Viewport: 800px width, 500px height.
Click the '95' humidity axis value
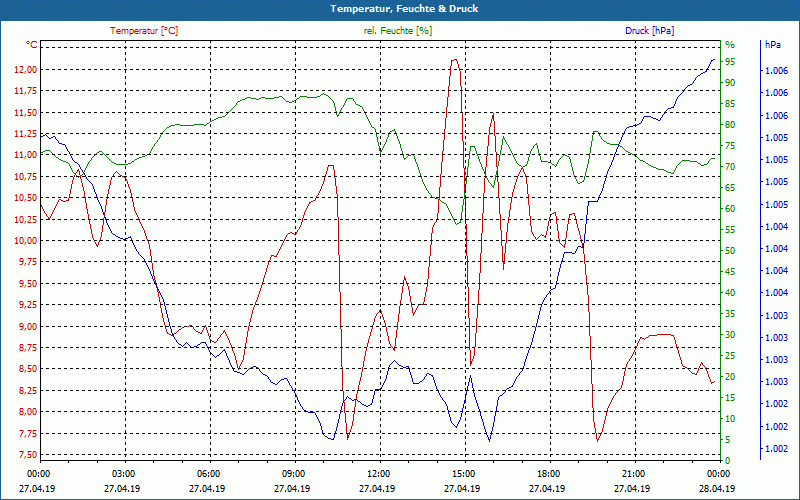(x=730, y=62)
